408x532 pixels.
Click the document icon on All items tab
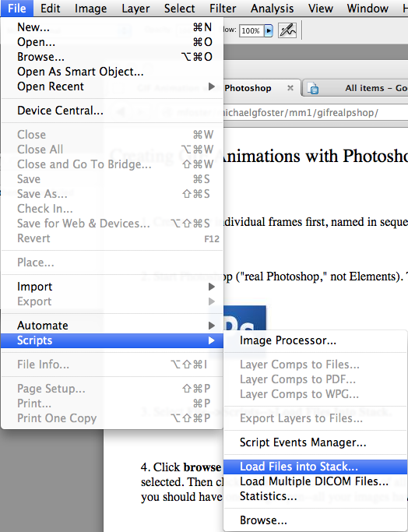coord(313,88)
